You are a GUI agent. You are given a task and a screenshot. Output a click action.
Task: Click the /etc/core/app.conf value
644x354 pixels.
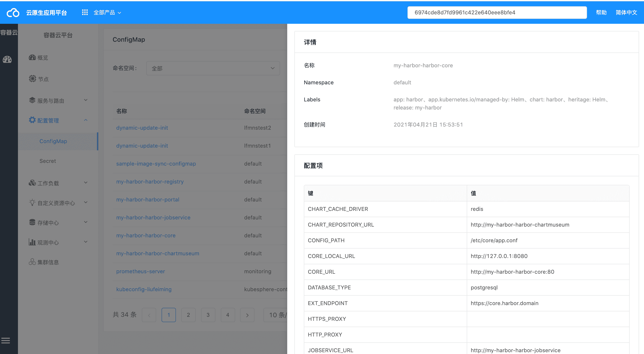pos(494,240)
